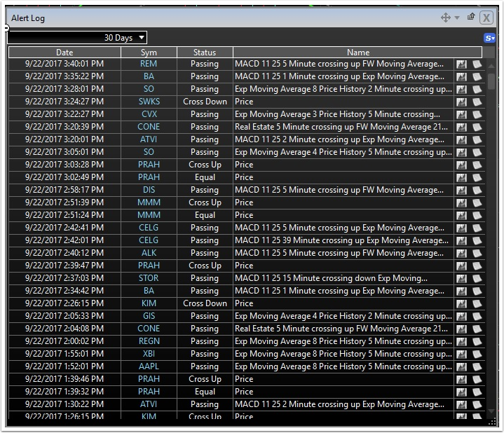Click the scrollbar up arrow
504x433 pixels.
[491, 66]
